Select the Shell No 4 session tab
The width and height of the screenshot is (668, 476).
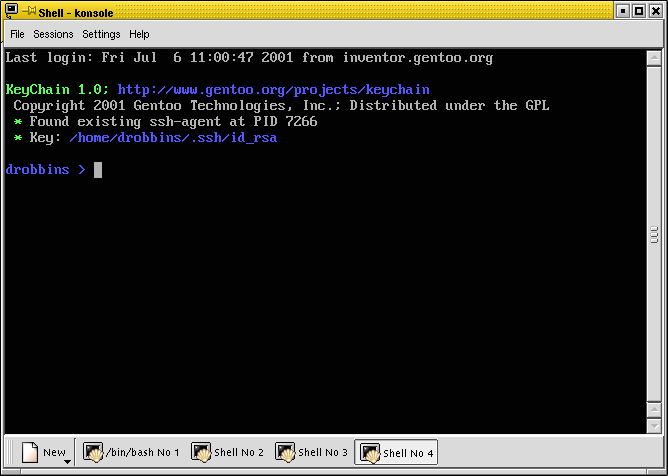tap(396, 453)
